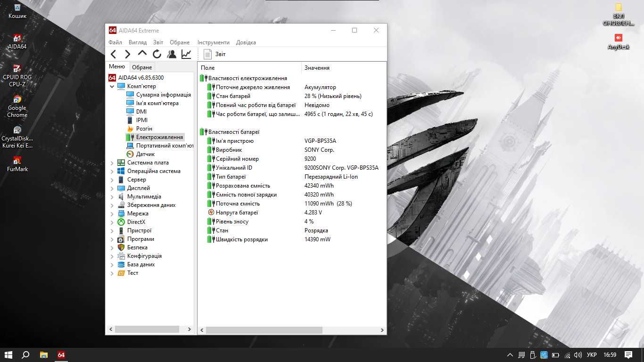Open CrystalDisk desktop shortcut
The height and width of the screenshot is (362, 644).
click(x=17, y=137)
